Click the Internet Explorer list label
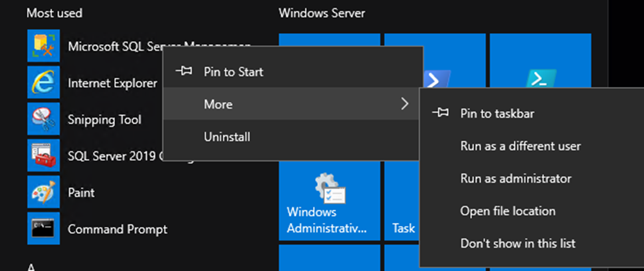 point(112,83)
